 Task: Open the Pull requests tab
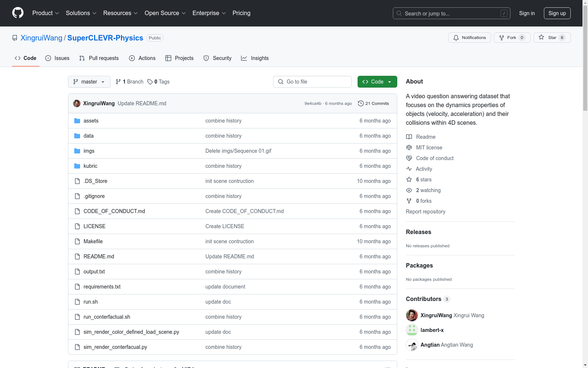99,58
